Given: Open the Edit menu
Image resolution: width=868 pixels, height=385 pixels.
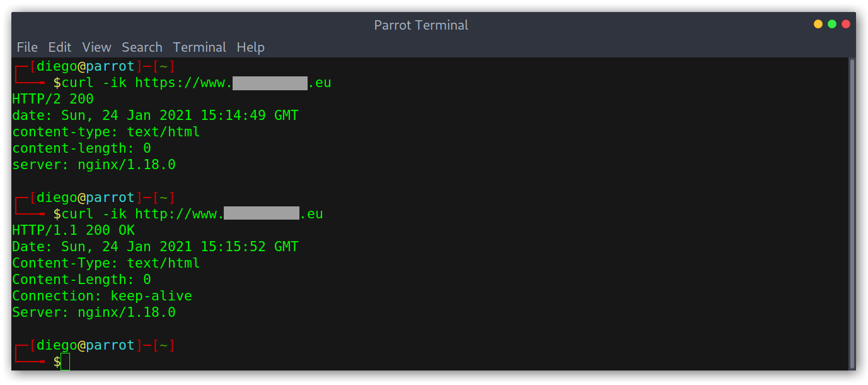Looking at the screenshot, I should coord(60,47).
